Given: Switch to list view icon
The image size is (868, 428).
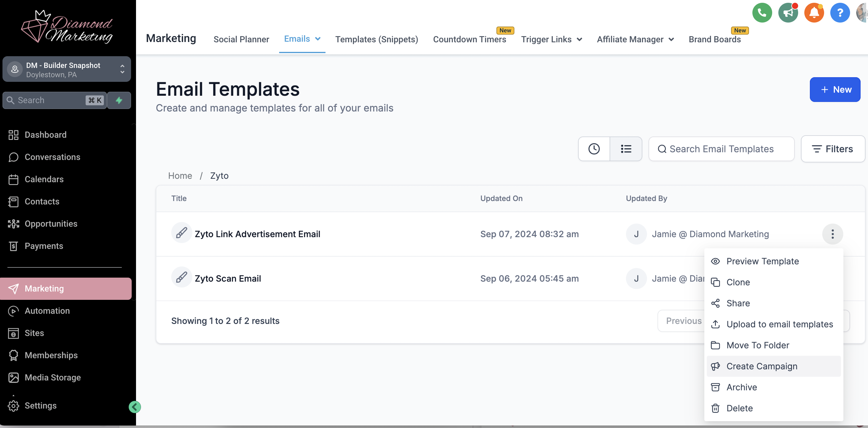Looking at the screenshot, I should (x=626, y=149).
